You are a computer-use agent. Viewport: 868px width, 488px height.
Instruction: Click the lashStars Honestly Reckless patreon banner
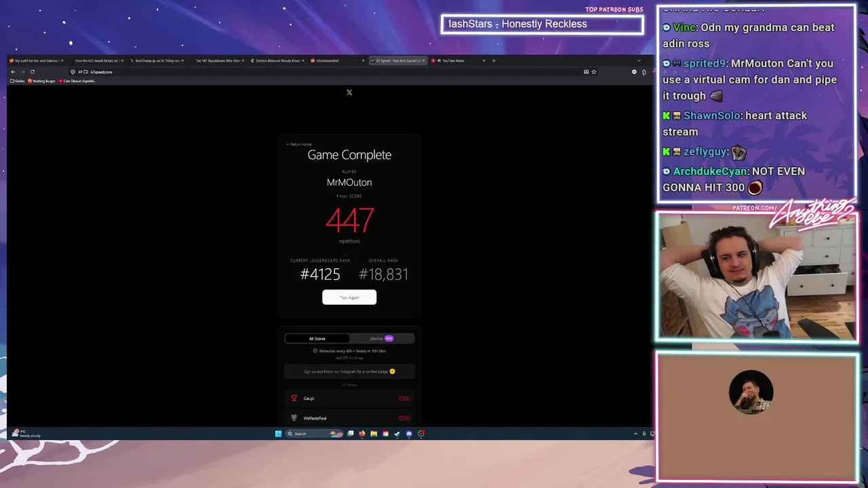coord(542,24)
